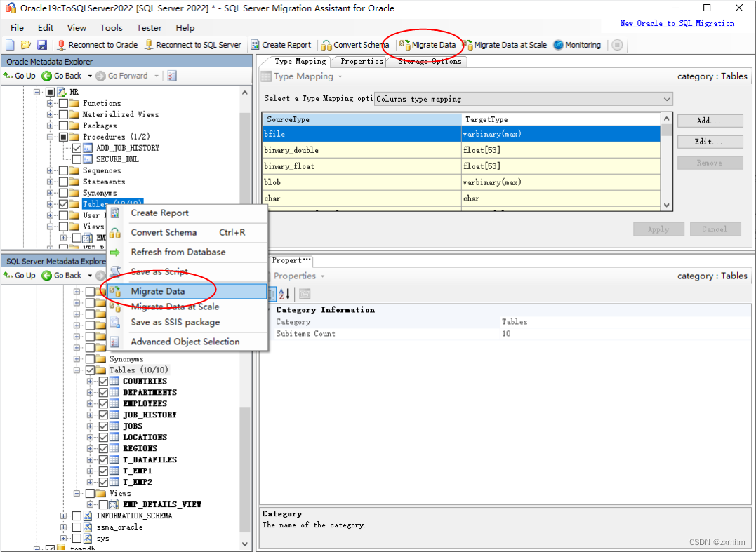This screenshot has height=552, width=756.
Task: Click Go Up in Oracle Metadata Explorer
Action: [19, 76]
